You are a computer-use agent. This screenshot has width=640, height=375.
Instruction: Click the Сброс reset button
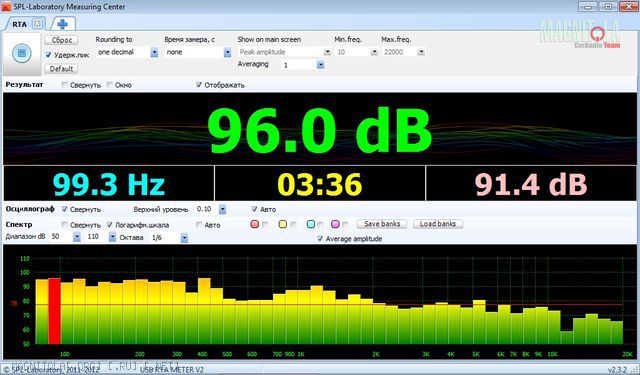coord(62,40)
